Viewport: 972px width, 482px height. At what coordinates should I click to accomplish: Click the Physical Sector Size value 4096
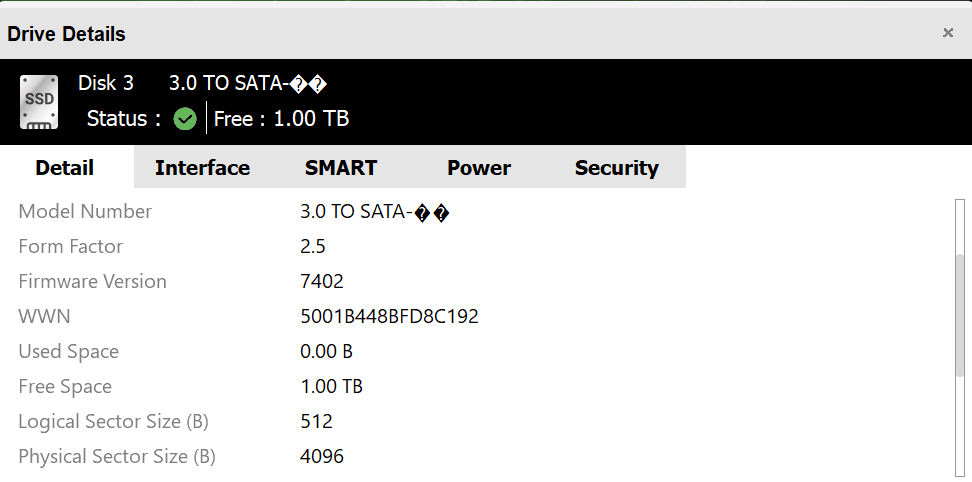click(322, 457)
